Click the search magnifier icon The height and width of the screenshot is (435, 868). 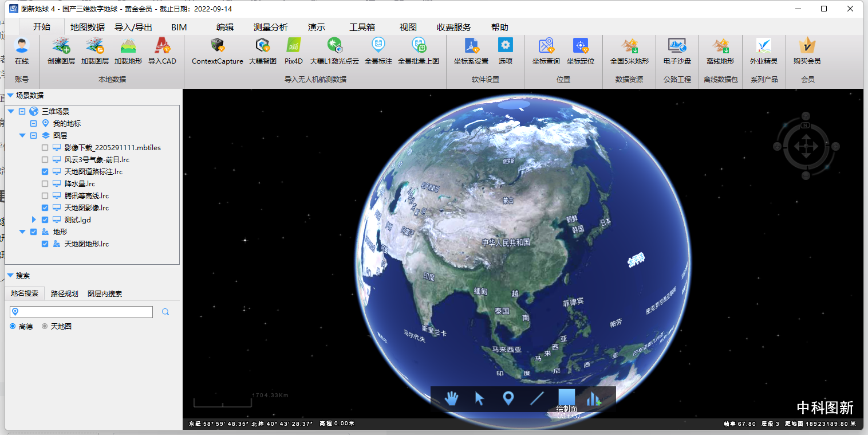click(165, 312)
